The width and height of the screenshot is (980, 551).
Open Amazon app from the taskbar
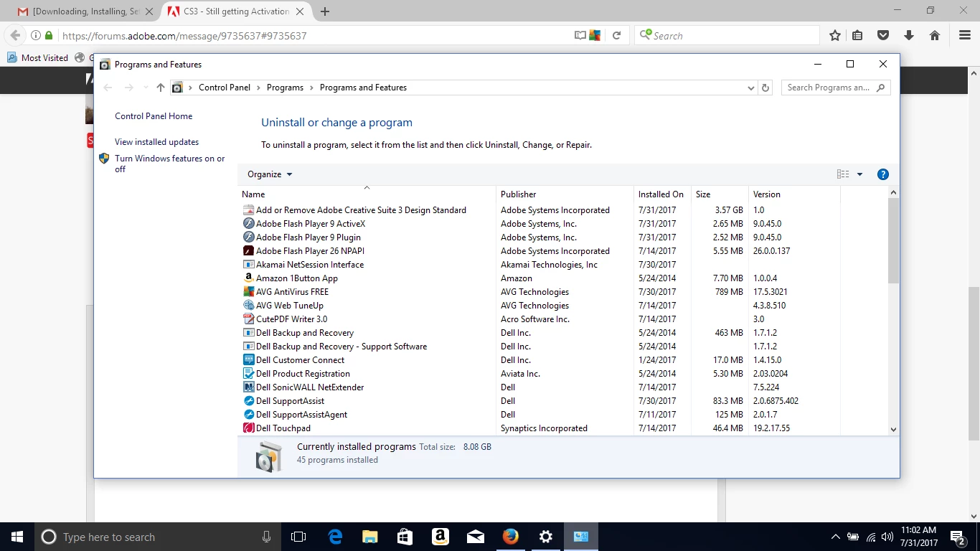tap(440, 537)
